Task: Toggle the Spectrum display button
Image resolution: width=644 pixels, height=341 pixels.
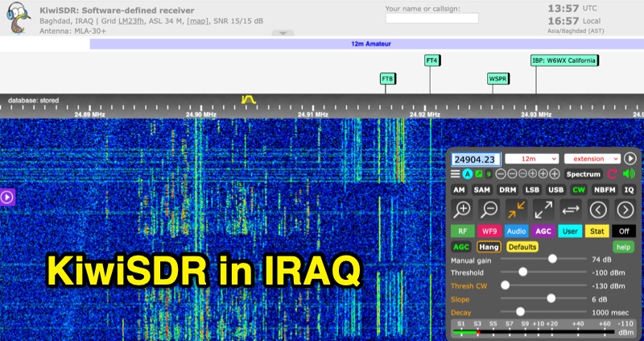Action: coord(583,174)
